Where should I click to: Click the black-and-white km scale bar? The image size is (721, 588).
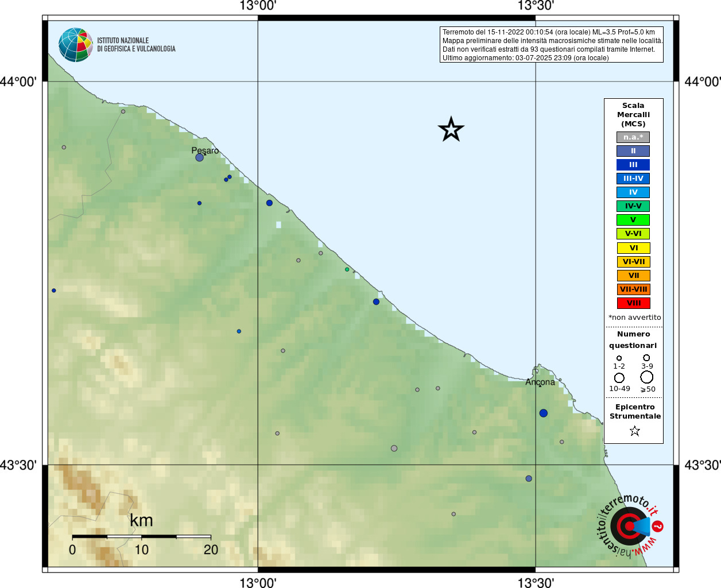(141, 536)
